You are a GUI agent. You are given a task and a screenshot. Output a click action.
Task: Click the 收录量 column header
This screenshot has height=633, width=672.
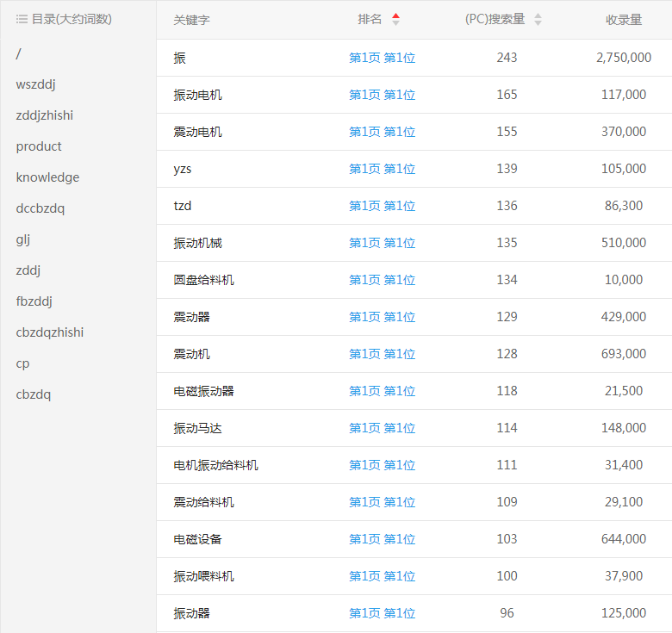coord(623,20)
